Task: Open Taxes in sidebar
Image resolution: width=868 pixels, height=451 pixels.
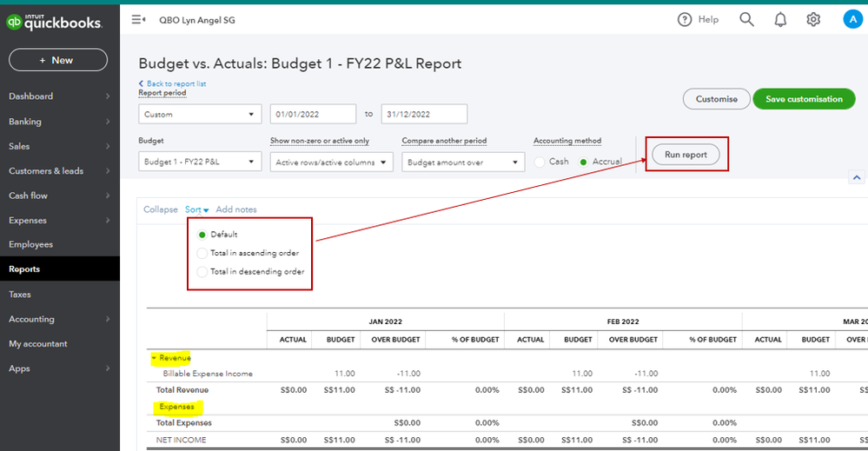Action: click(x=60, y=295)
